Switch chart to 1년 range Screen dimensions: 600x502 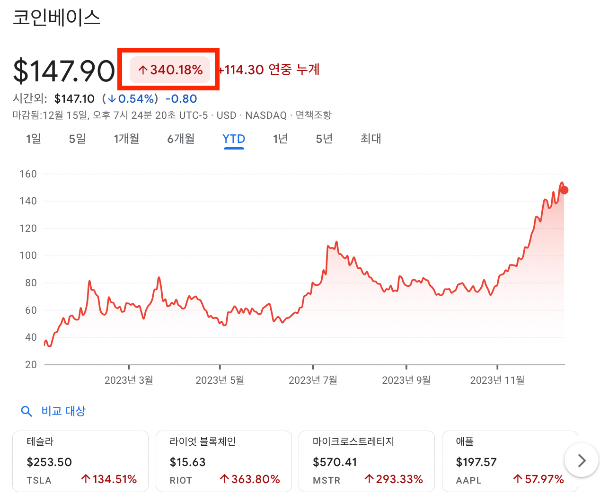tap(280, 139)
